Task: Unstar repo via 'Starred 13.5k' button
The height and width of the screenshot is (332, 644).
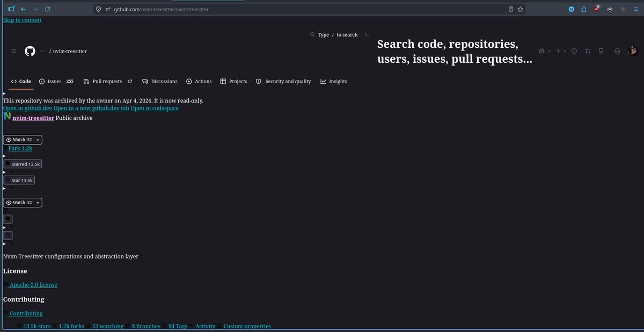Action: coord(23,164)
